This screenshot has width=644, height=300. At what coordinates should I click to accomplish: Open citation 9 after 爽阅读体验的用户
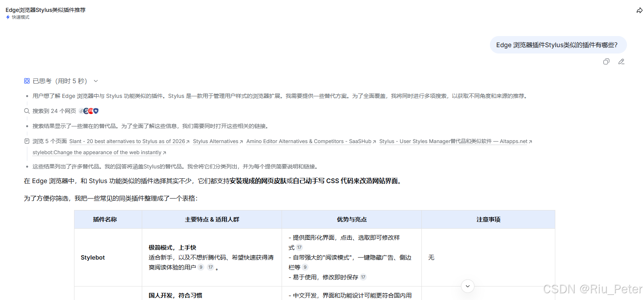(201, 267)
